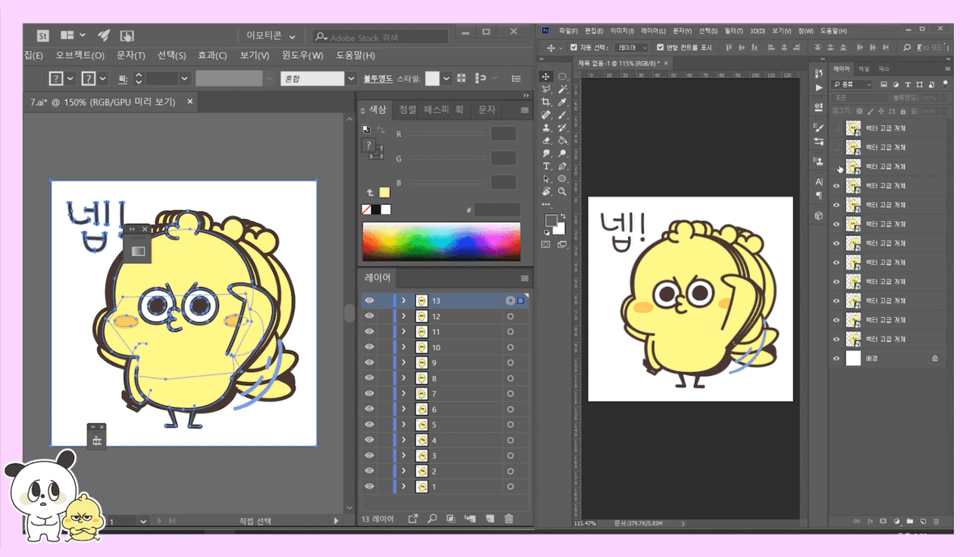Select the Clone Stamp tool in Photoshop
Image resolution: width=980 pixels, height=557 pixels.
[x=547, y=128]
